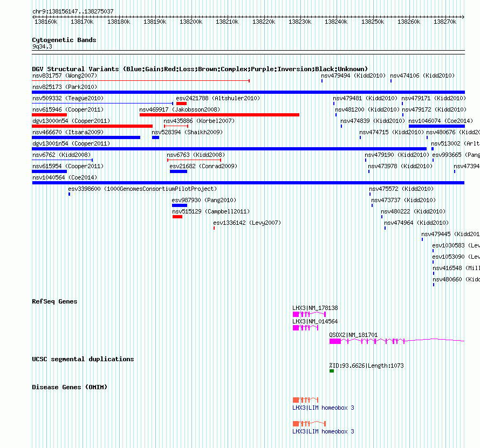The height and width of the screenshot is (448, 480).
Task: Click the nsv480676 variant label
Action: 452,132
